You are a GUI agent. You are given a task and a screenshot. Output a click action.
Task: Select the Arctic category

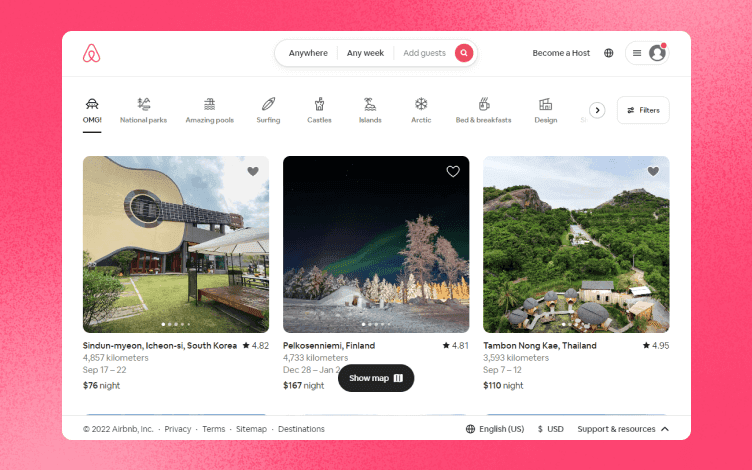point(421,111)
